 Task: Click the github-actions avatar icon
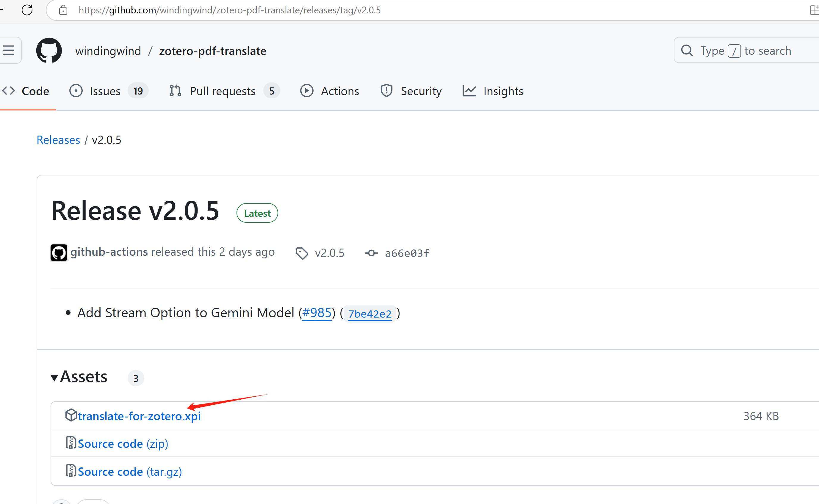(x=59, y=252)
